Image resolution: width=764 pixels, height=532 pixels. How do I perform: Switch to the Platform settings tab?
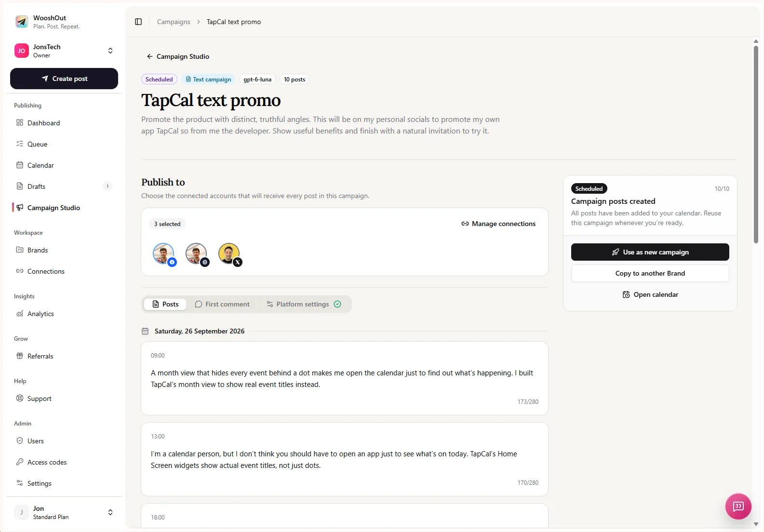click(x=304, y=304)
